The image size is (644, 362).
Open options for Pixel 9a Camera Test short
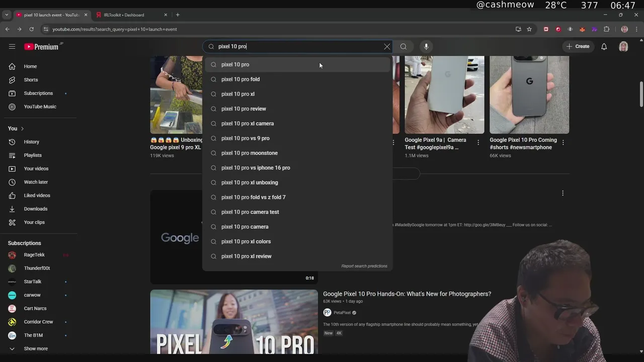[x=478, y=143]
